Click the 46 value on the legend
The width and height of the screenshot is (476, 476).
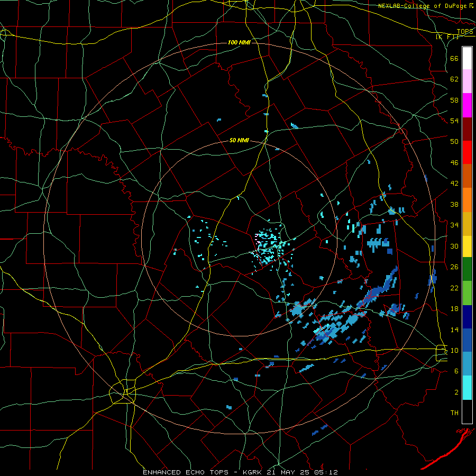(454, 163)
